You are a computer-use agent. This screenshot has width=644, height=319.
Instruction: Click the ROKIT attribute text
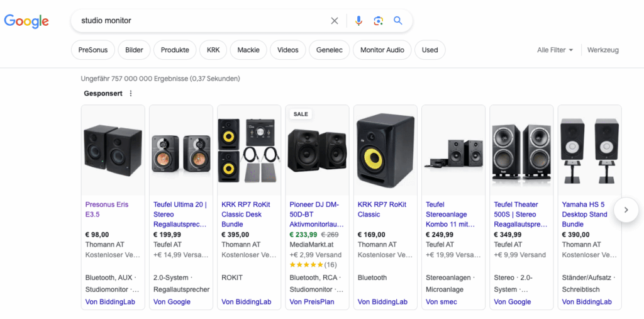232,277
